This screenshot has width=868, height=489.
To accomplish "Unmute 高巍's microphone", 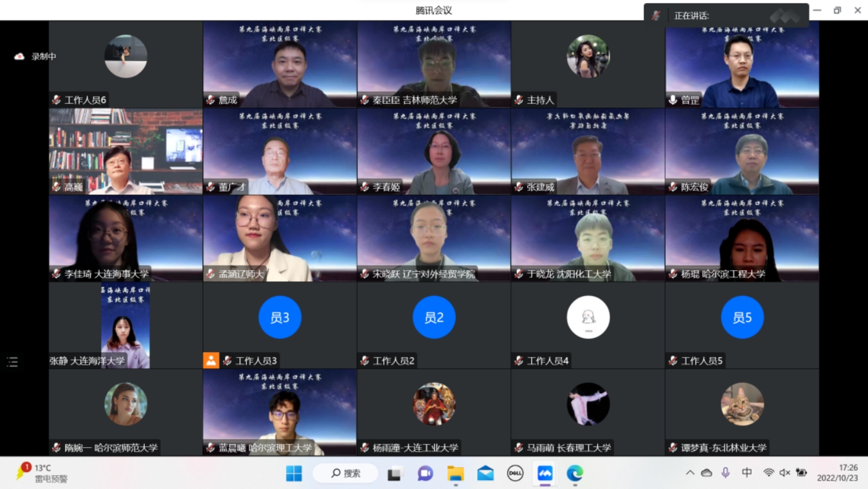I will coord(55,187).
